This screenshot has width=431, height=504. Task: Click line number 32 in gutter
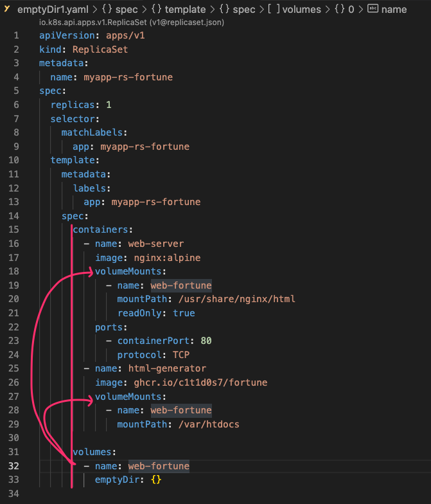(x=13, y=466)
